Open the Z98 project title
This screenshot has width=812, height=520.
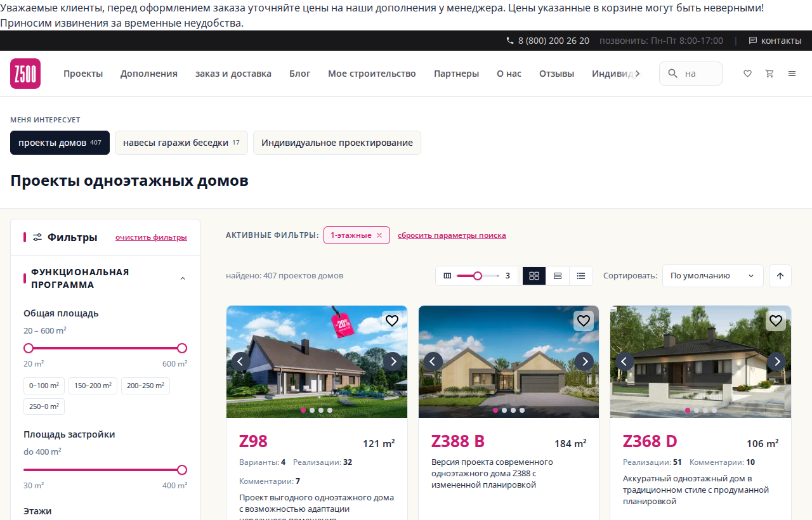tap(253, 441)
